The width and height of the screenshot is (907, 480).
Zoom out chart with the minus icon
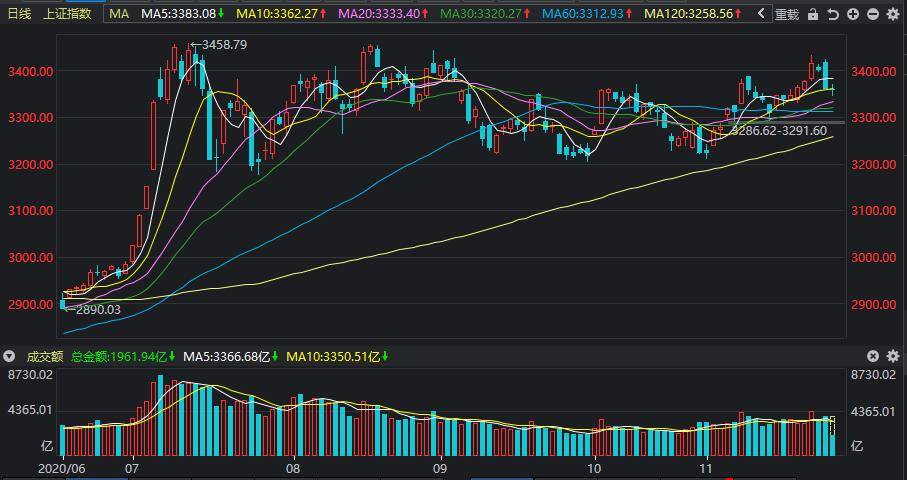click(873, 14)
